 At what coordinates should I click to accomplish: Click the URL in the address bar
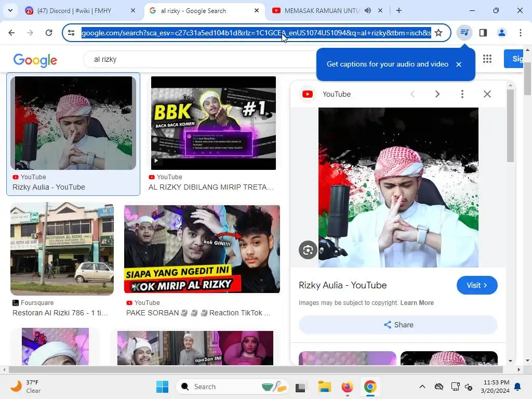[x=256, y=33]
